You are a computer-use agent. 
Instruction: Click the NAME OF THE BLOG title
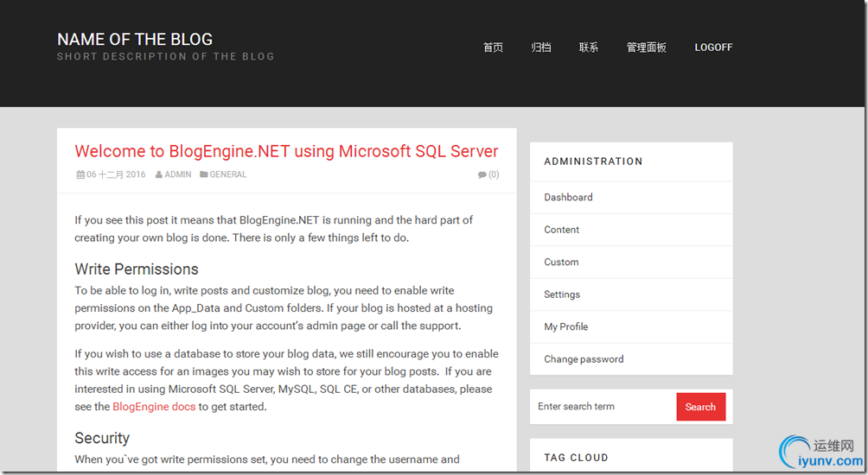click(x=135, y=39)
